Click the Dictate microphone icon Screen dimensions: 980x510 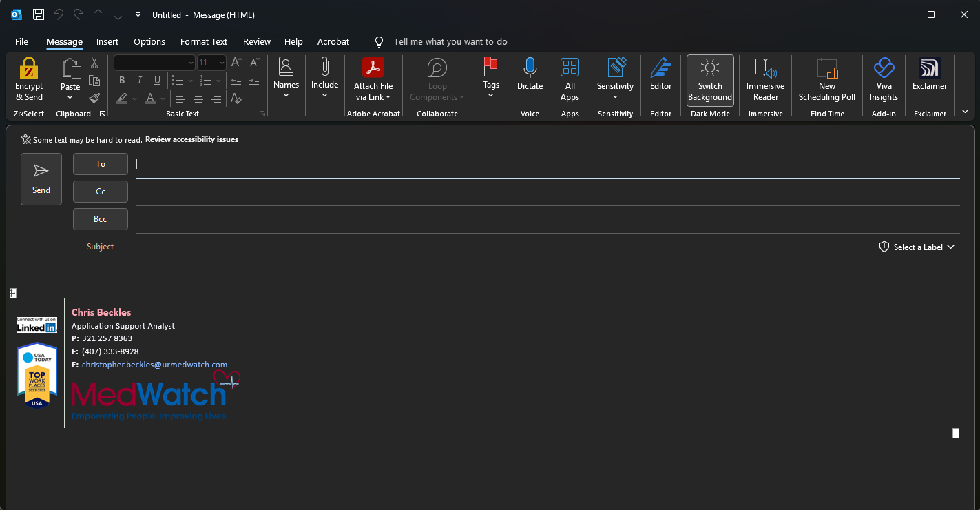click(530, 68)
